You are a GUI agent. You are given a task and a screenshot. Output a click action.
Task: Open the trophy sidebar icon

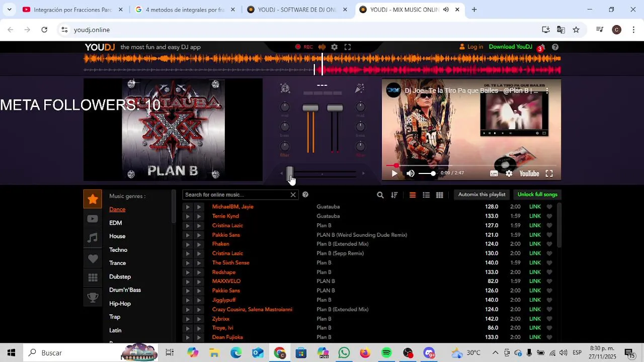(x=93, y=298)
